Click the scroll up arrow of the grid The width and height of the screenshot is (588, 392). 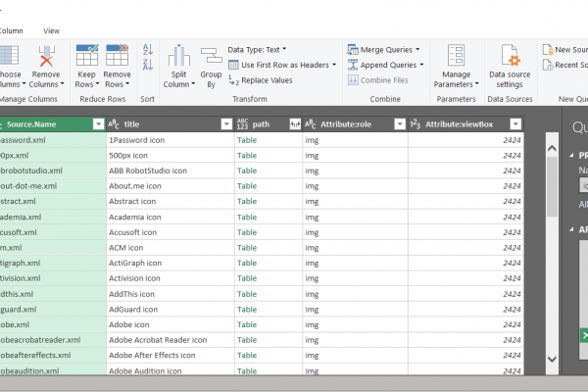[552, 148]
